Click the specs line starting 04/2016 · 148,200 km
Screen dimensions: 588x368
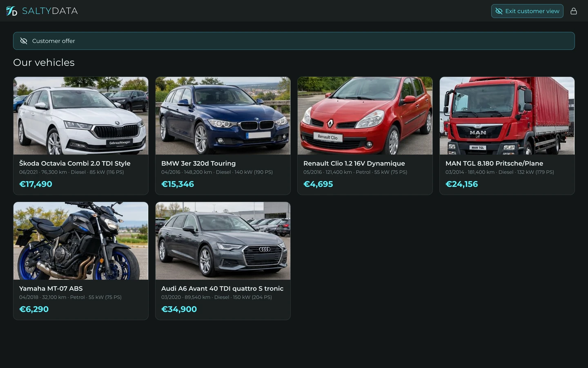[217, 172]
